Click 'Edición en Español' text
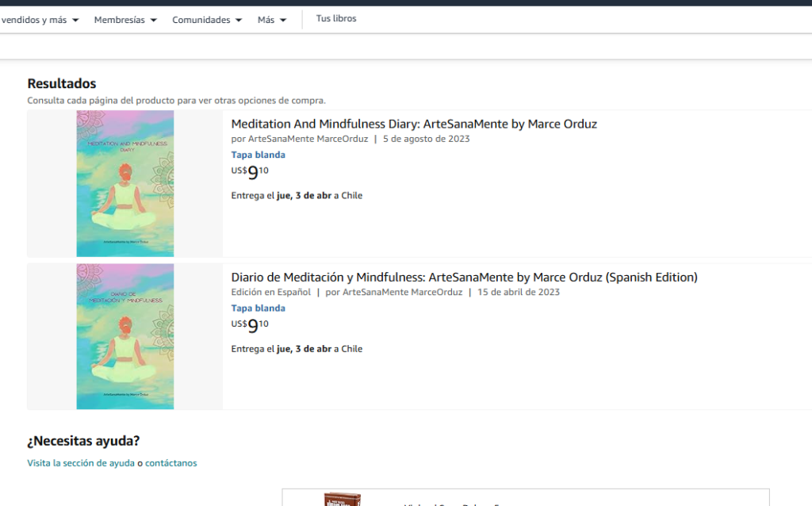This screenshot has height=506, width=812. click(271, 292)
